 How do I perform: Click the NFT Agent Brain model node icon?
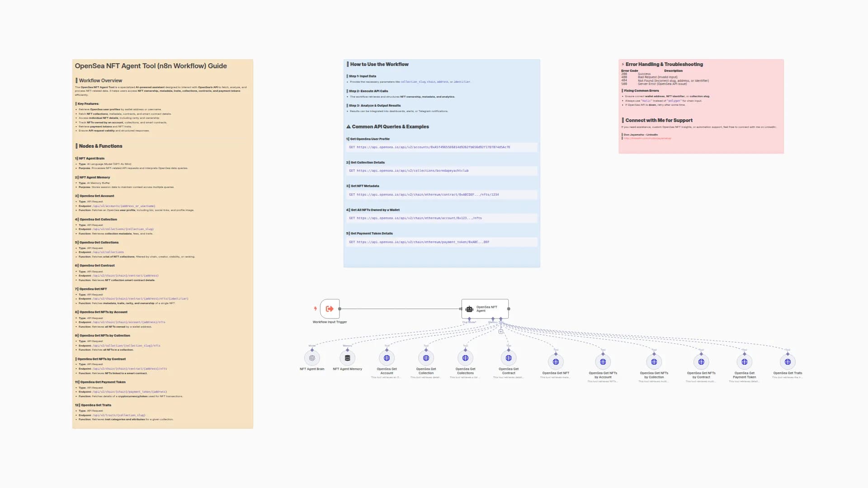coord(312,358)
